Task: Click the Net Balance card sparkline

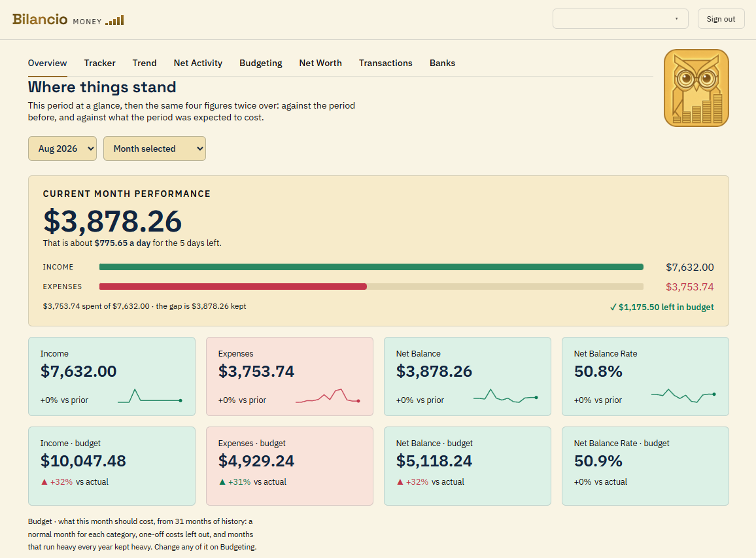Action: click(506, 396)
